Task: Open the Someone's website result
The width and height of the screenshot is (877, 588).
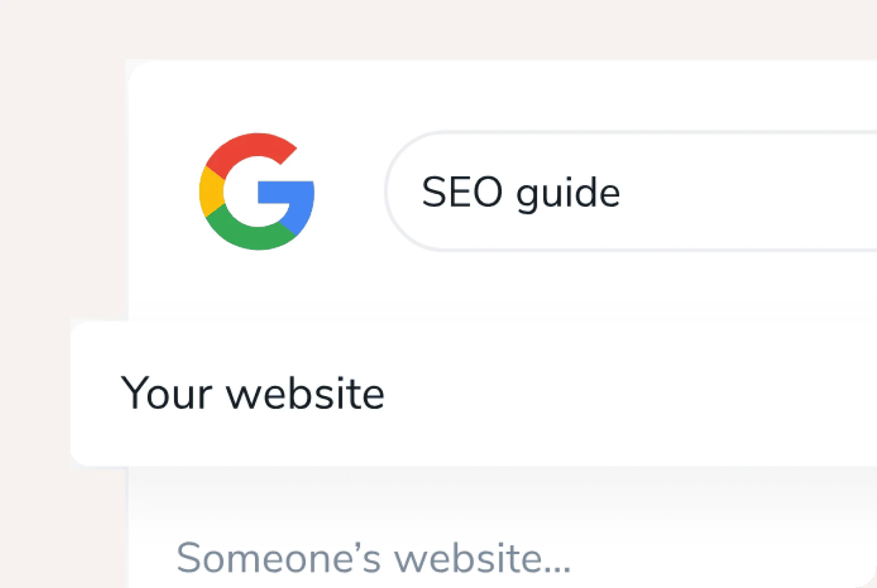Action: (373, 558)
